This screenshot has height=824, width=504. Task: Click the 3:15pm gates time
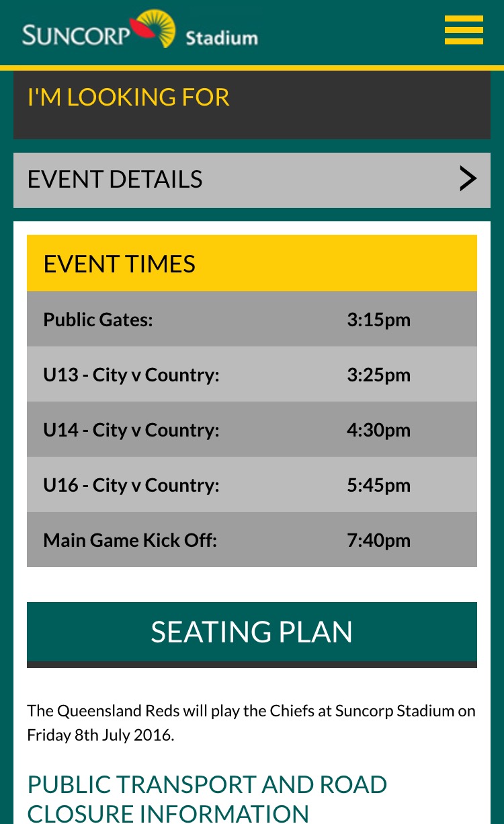378,320
